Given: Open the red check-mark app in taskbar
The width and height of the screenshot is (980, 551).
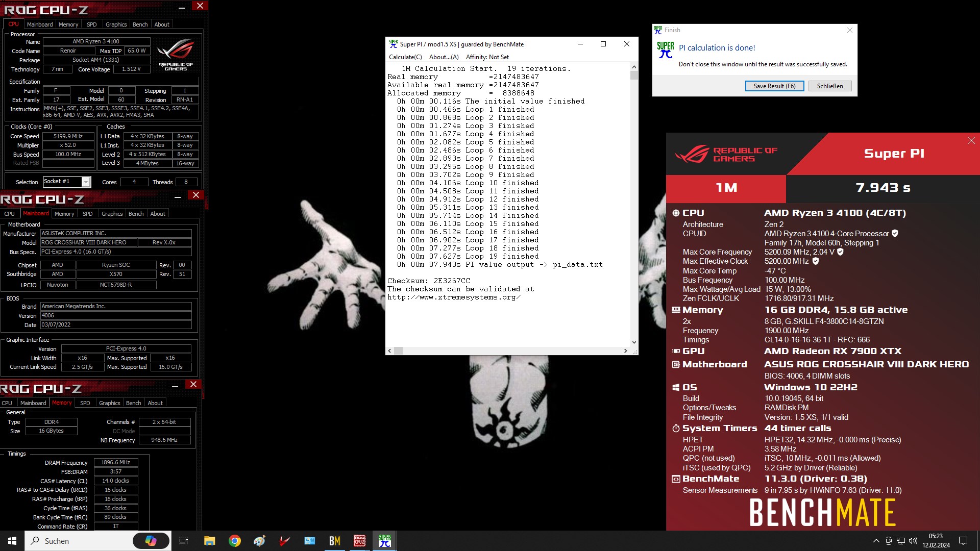Looking at the screenshot, I should coord(285,541).
